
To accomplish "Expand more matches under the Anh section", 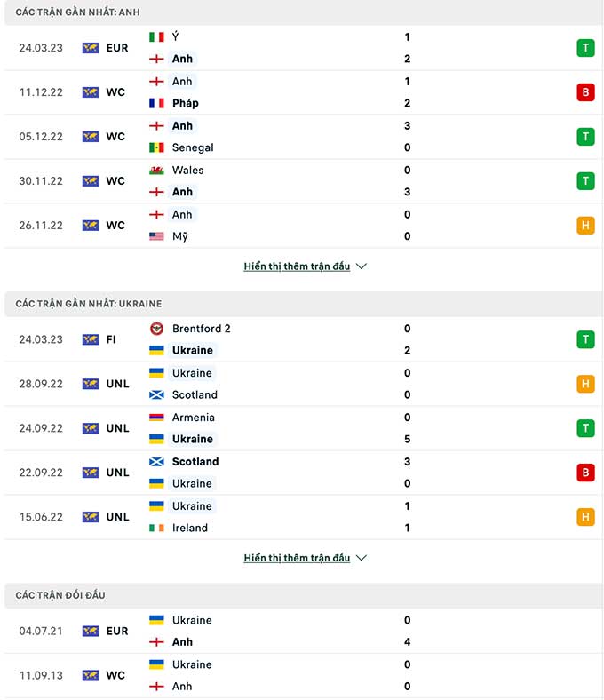I will coord(297,266).
